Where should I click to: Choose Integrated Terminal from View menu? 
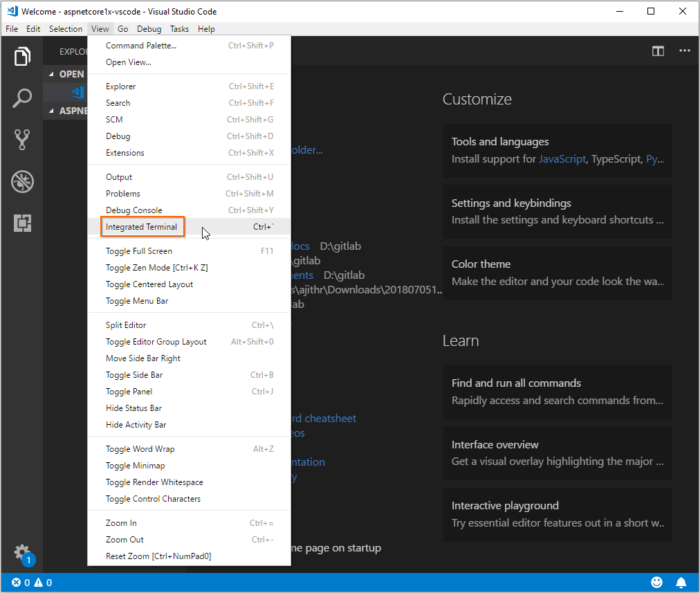click(190, 227)
